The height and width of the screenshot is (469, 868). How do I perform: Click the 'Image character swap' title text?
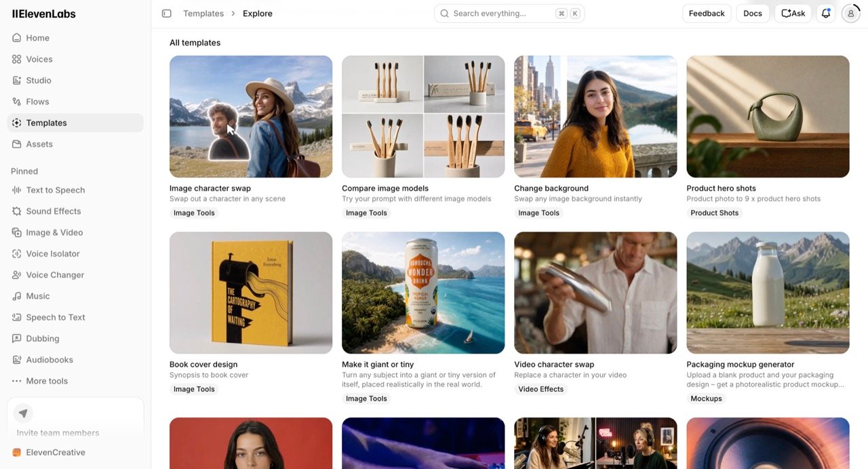pyautogui.click(x=210, y=188)
